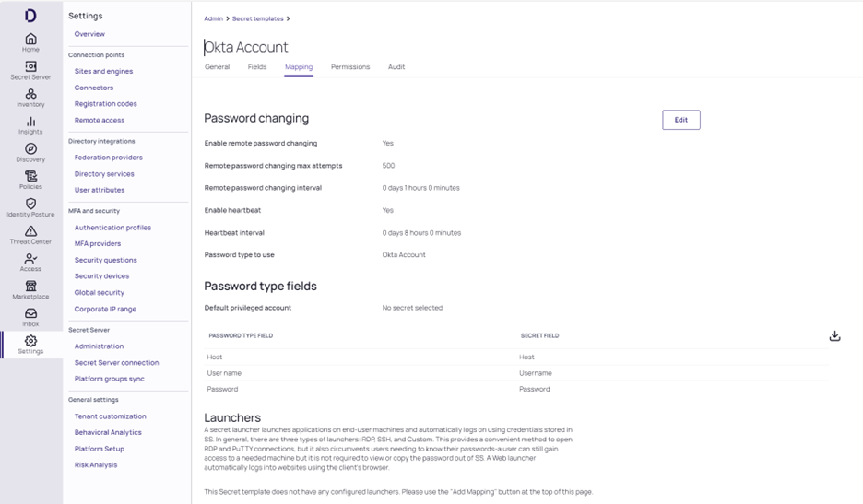Viewport: 863px width, 504px height.
Task: Open the Threat Center warning icon
Action: 30,232
